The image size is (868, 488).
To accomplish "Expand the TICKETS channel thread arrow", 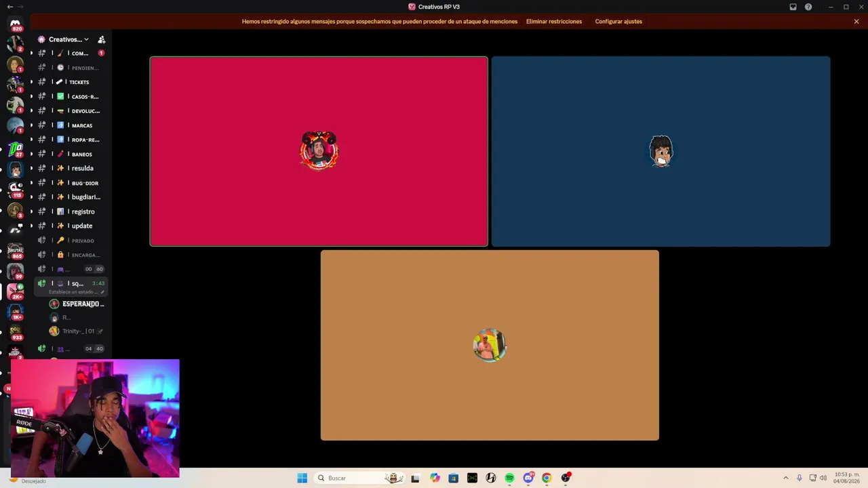I will 31,82.
